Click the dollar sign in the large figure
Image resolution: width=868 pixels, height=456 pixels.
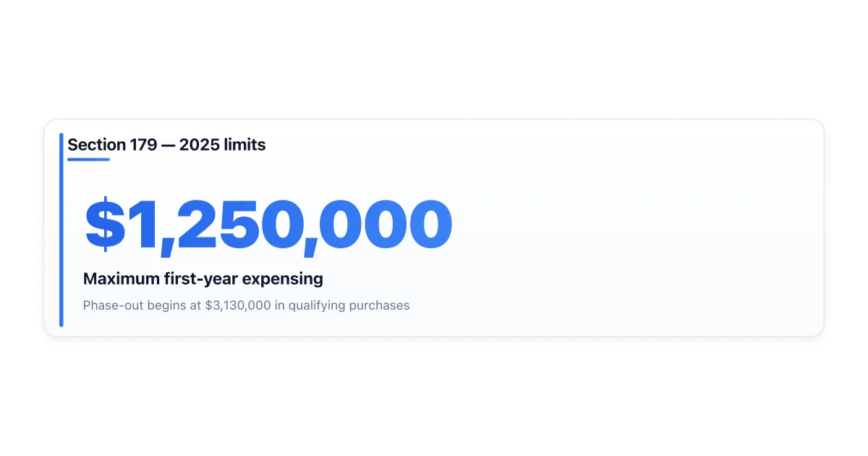pos(105,224)
